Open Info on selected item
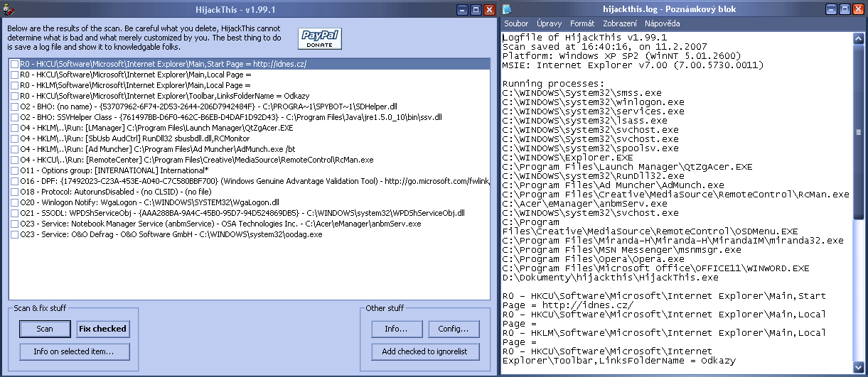Screen dimensions: 868x377 [74, 351]
